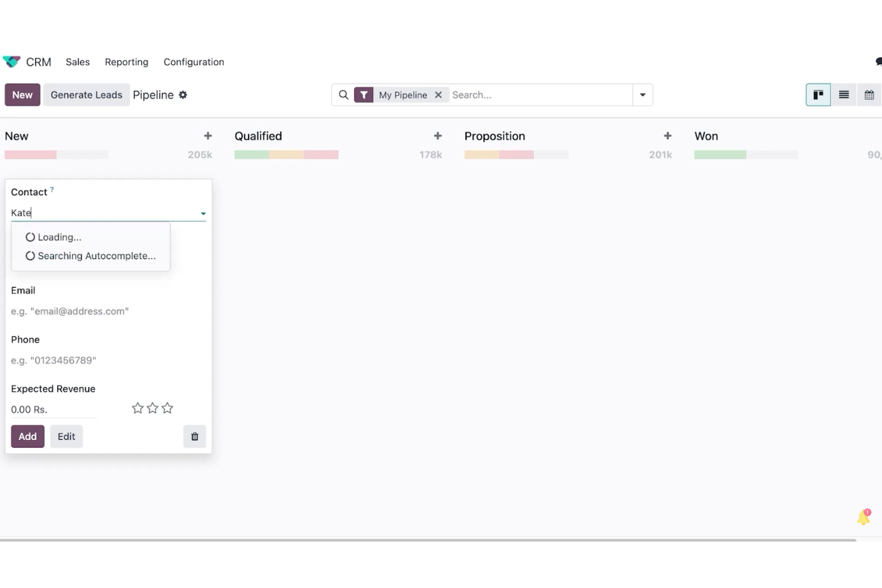Click the CRM app logo icon
Image resolution: width=882 pixels, height=588 pixels.
[x=11, y=61]
